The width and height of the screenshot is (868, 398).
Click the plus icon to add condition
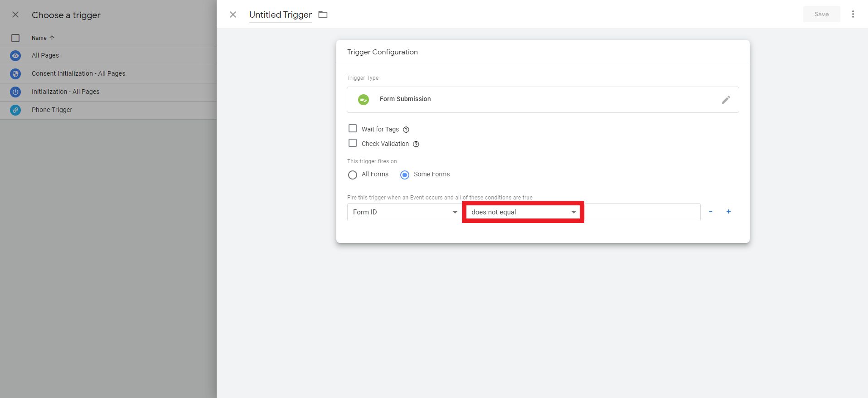728,212
